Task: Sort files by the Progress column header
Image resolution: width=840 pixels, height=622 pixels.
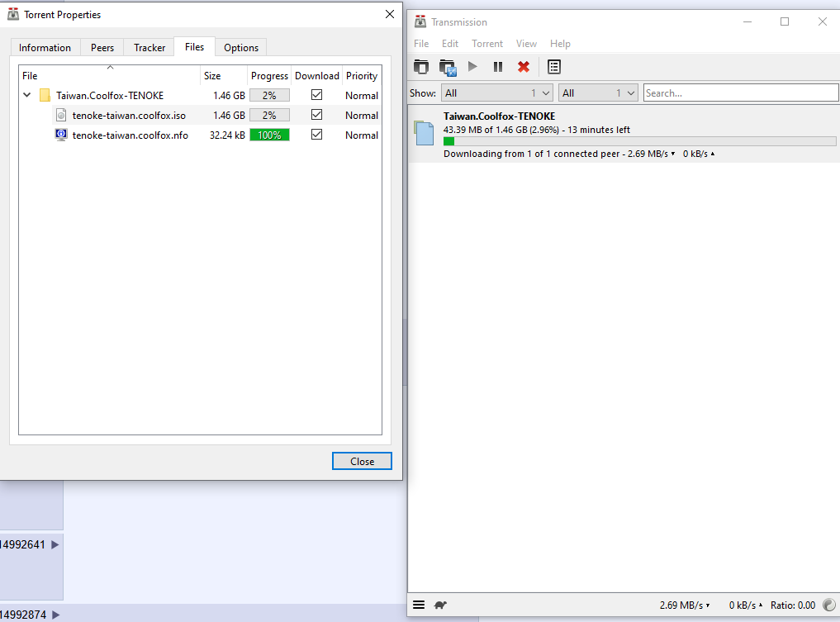Action: tap(269, 75)
